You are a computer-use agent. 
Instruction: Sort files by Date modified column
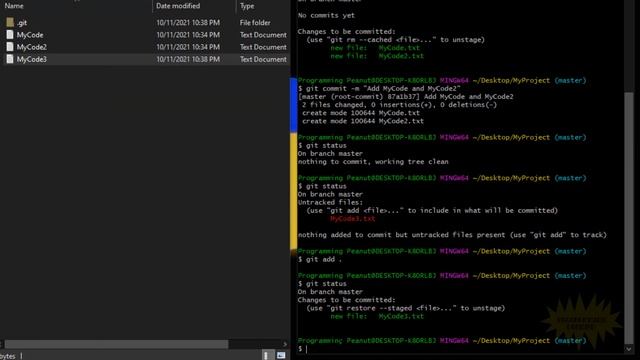[x=178, y=6]
